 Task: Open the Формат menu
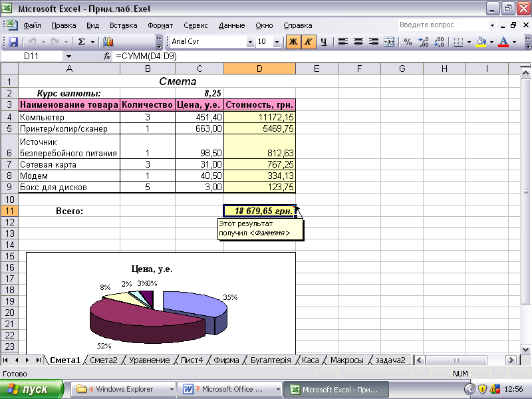(x=160, y=25)
